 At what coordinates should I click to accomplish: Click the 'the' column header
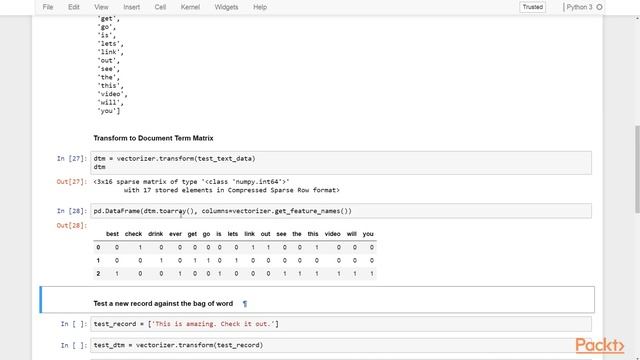[297, 234]
